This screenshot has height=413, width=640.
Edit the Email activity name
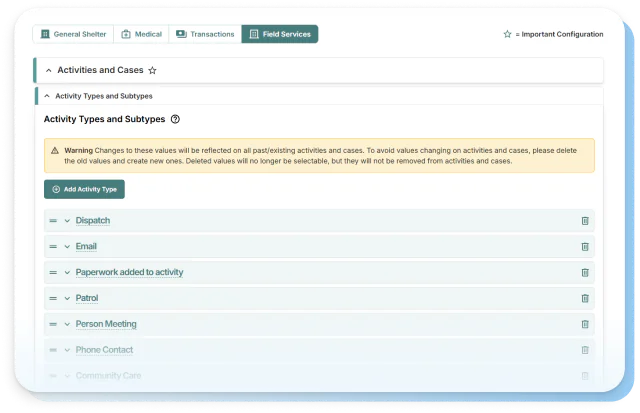[x=86, y=246]
